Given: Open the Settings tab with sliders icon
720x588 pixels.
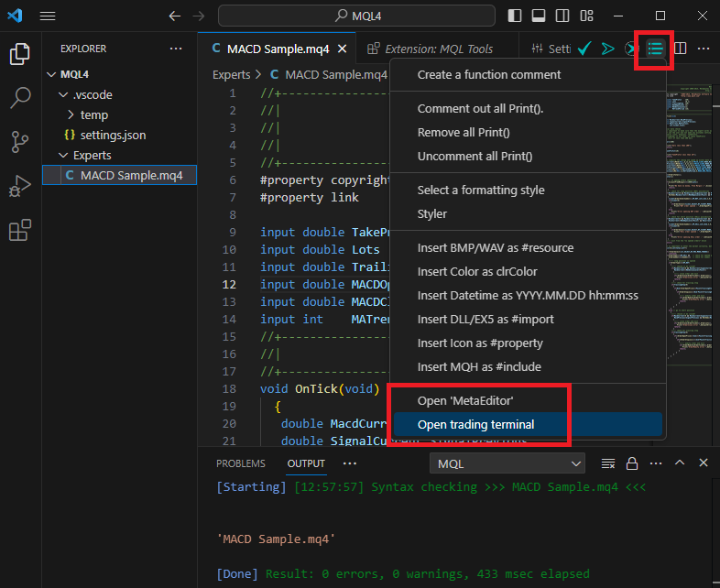Looking at the screenshot, I should (551, 49).
